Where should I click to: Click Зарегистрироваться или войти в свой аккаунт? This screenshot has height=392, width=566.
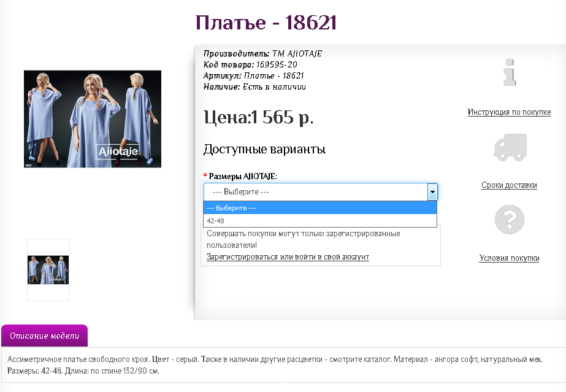tap(288, 256)
